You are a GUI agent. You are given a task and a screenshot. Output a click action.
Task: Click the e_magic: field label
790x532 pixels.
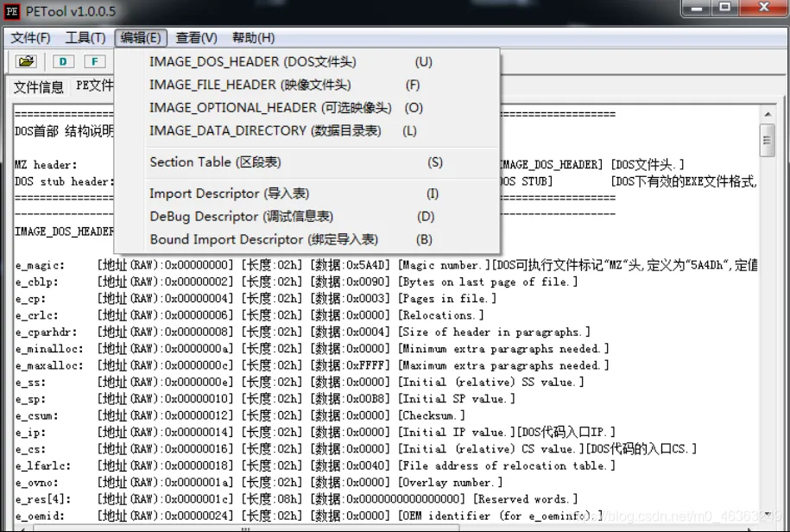click(x=40, y=265)
